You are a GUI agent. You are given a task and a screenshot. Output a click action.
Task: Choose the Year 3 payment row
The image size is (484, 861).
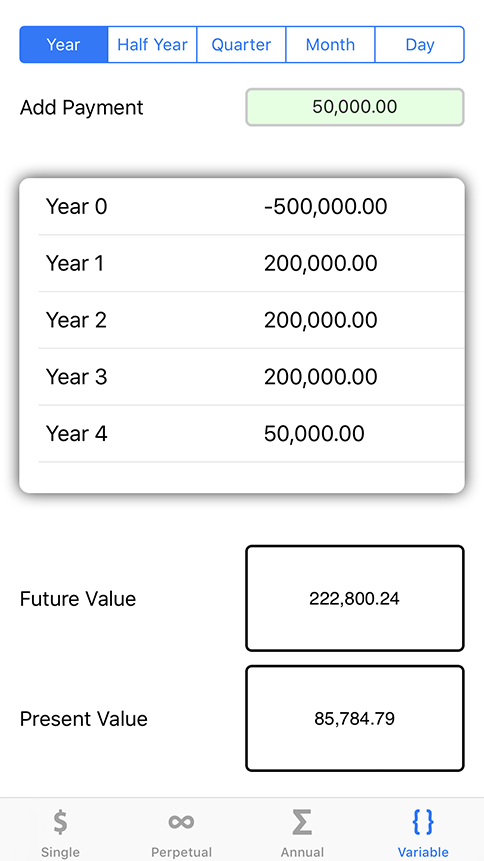click(x=252, y=377)
